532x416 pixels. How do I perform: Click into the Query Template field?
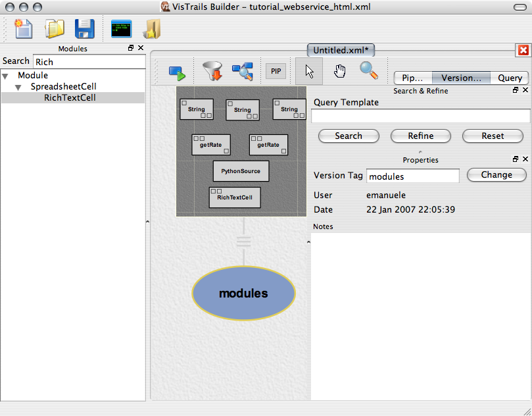point(420,116)
